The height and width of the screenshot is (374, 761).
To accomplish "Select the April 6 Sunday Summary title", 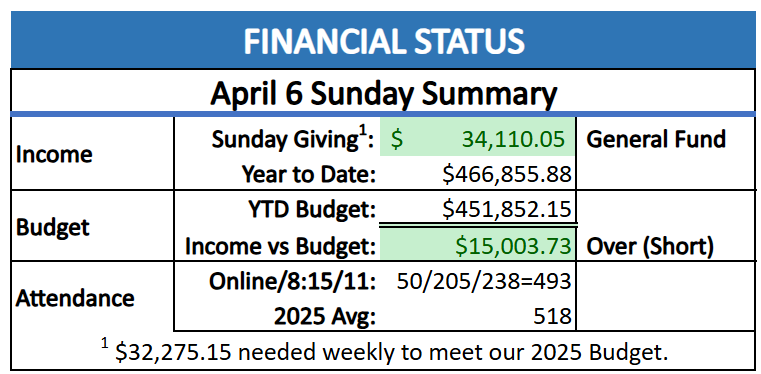I will click(x=383, y=94).
